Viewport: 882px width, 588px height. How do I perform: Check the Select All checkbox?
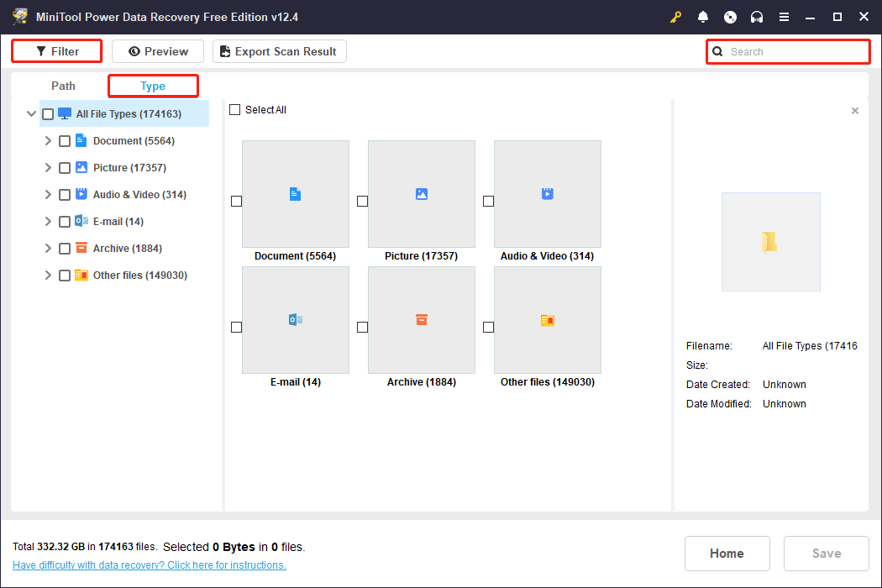[234, 109]
